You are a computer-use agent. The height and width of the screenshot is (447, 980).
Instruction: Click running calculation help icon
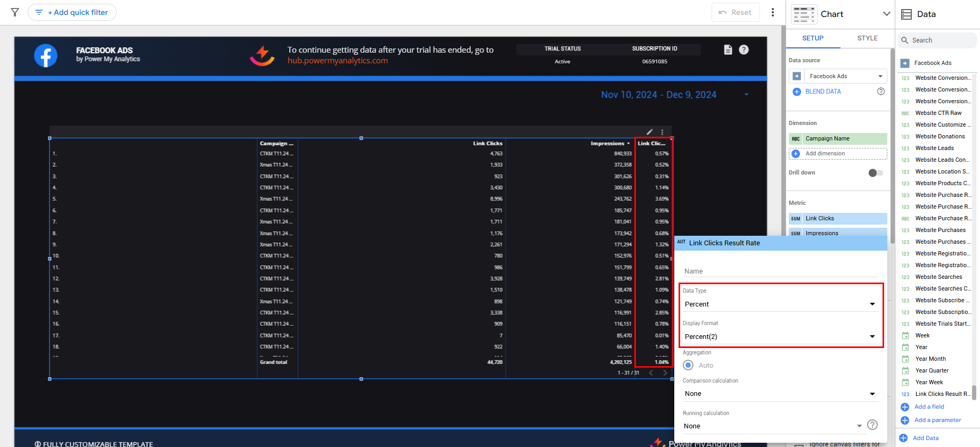pos(872,425)
